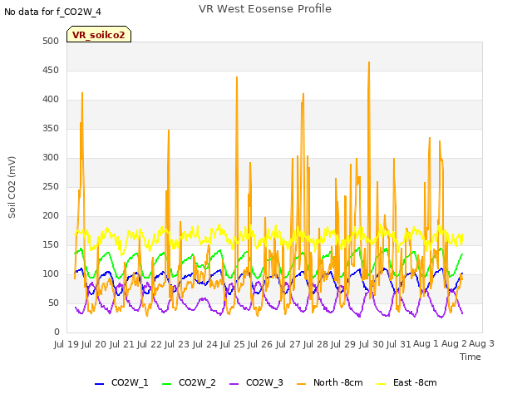Click the Jul 19 x-axis tick label

coord(66,344)
